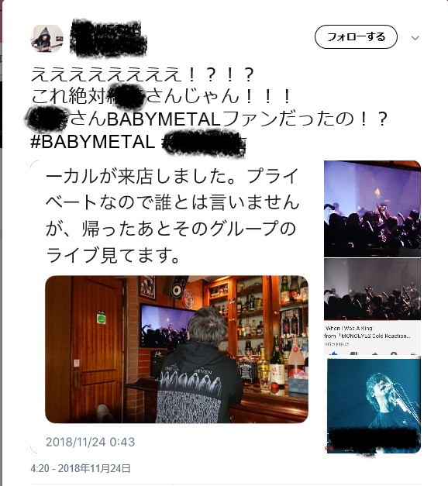Click the main tweet text ええええ line
Viewport: 448px width, 486px height.
143,74
